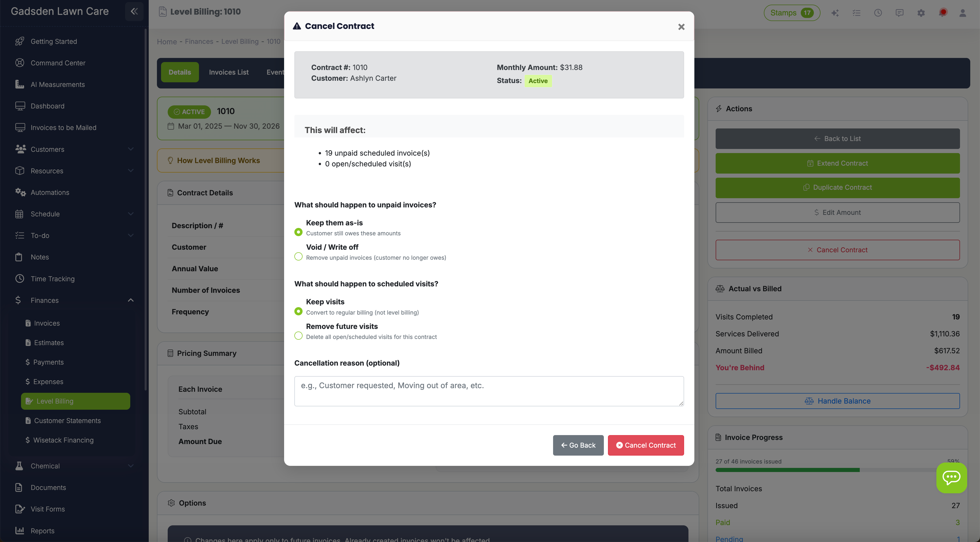The width and height of the screenshot is (980, 542).
Task: Click the Go Back button in the dialog
Action: (578, 445)
